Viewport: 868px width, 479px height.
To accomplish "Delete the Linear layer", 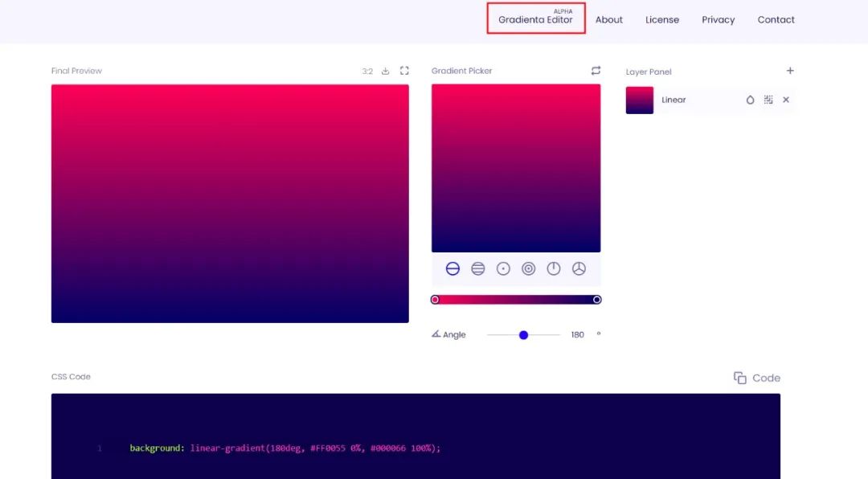I will click(786, 100).
